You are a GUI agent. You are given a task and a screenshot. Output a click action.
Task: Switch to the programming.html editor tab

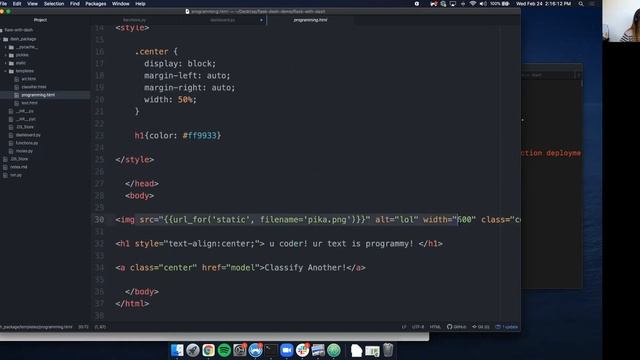(310, 20)
